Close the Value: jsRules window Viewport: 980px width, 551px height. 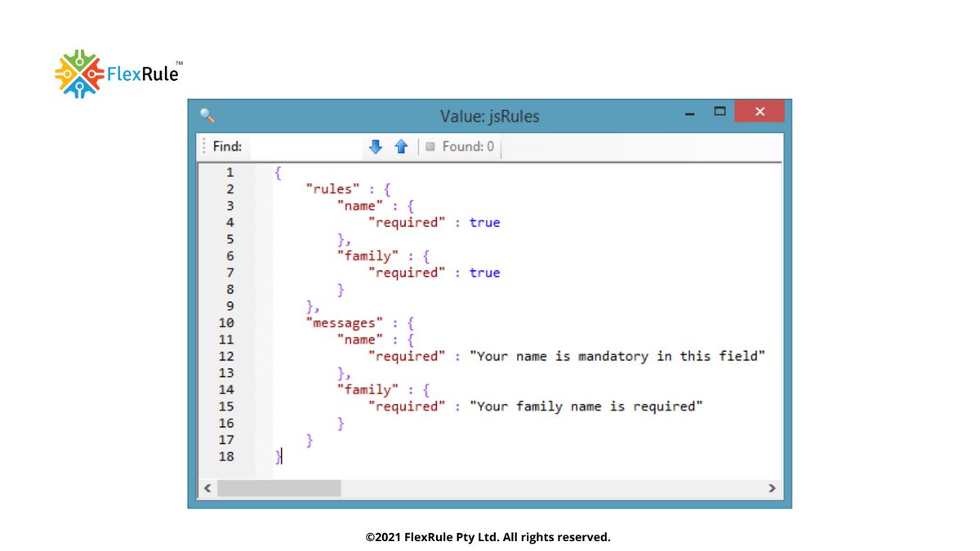tap(759, 111)
